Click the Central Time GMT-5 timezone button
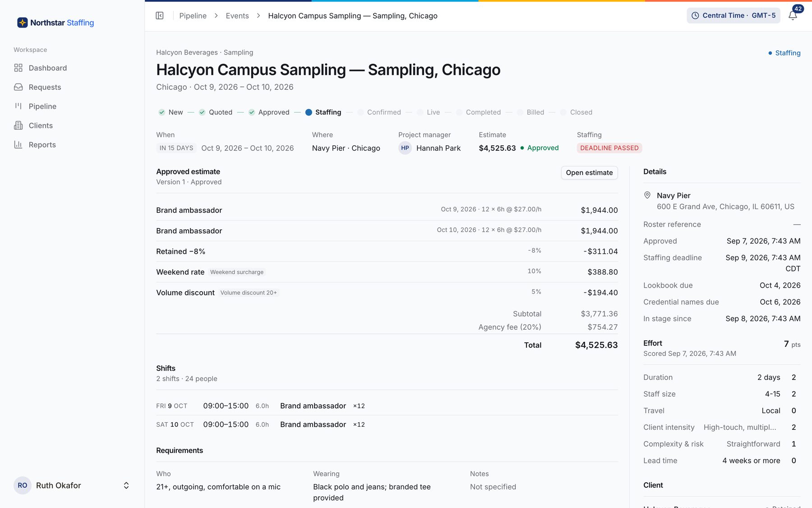 coord(734,15)
